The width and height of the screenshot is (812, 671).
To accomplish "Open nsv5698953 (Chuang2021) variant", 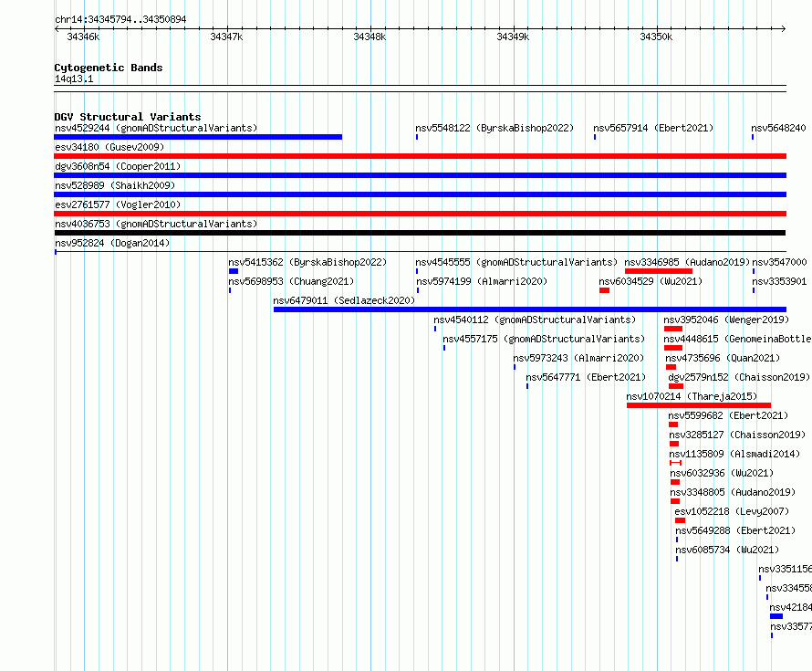I will pos(291,281).
